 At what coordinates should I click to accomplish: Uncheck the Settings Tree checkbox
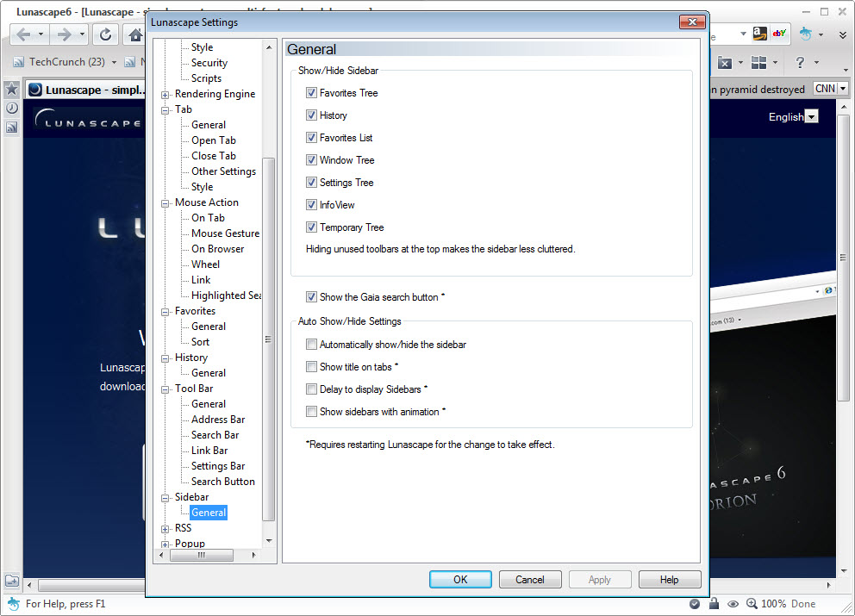(311, 182)
